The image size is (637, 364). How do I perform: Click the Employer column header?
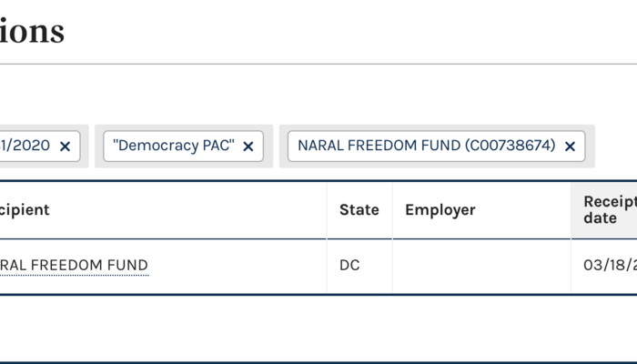440,210
